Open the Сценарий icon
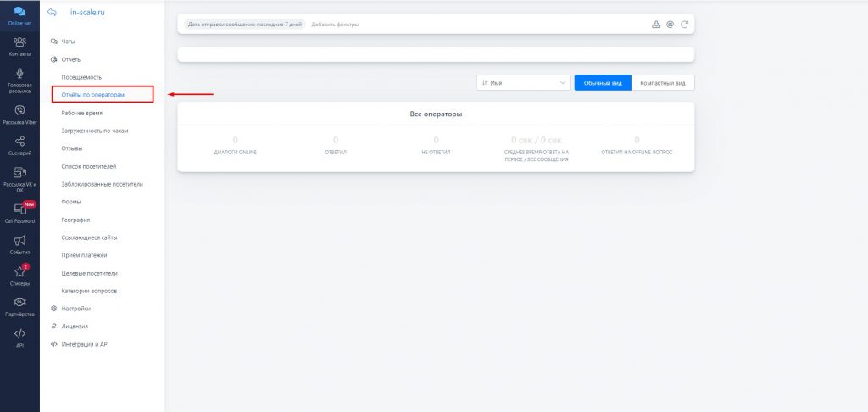The width and height of the screenshot is (868, 412). click(19, 142)
